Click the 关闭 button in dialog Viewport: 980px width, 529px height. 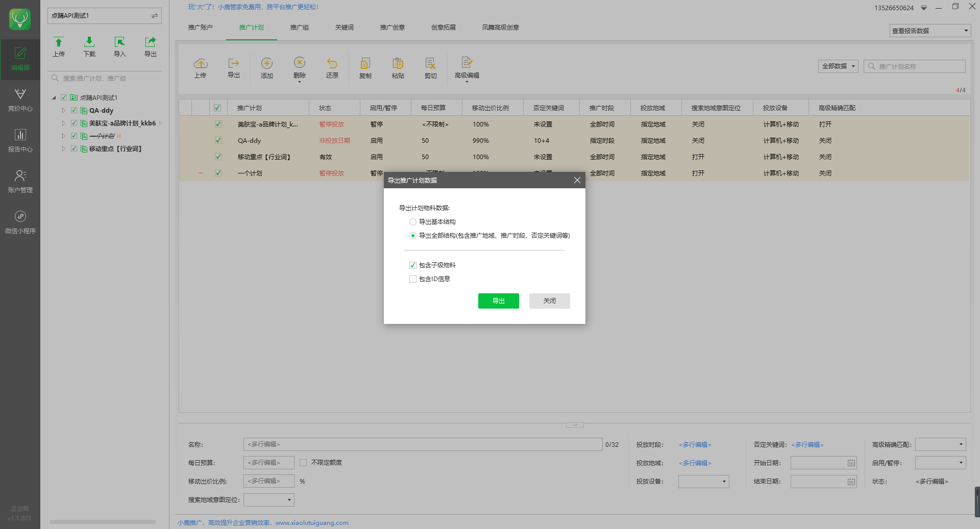pos(550,301)
